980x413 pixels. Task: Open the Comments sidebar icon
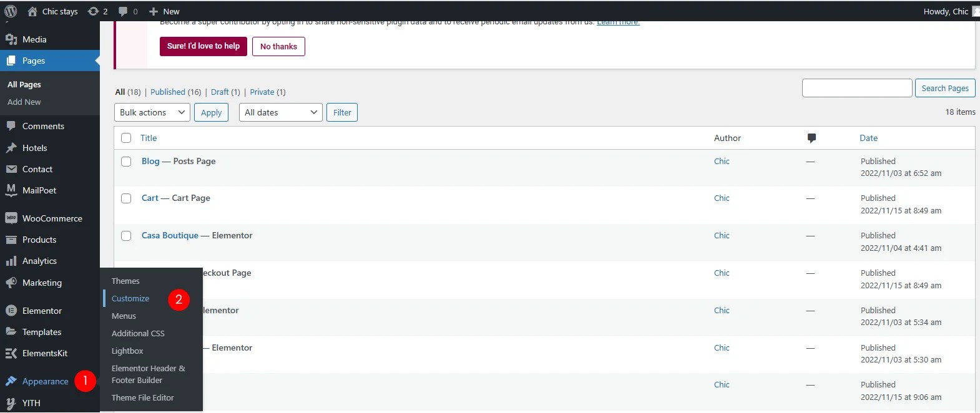[11, 126]
